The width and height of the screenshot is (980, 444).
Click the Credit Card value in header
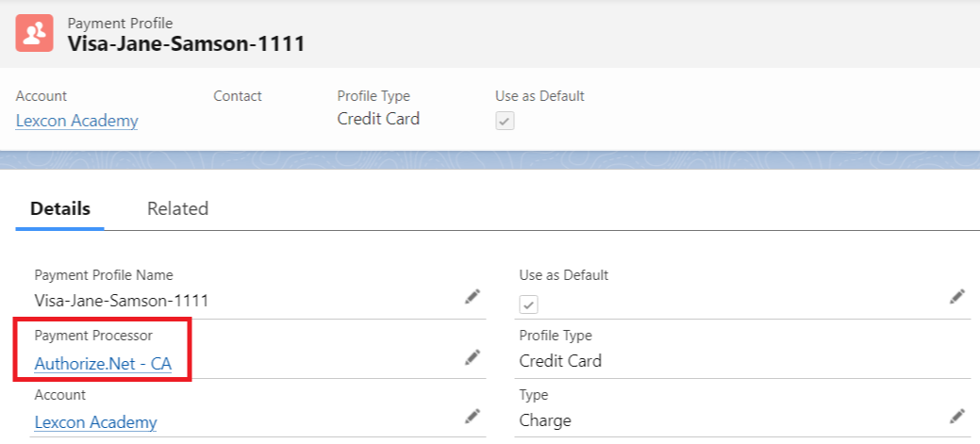point(378,119)
